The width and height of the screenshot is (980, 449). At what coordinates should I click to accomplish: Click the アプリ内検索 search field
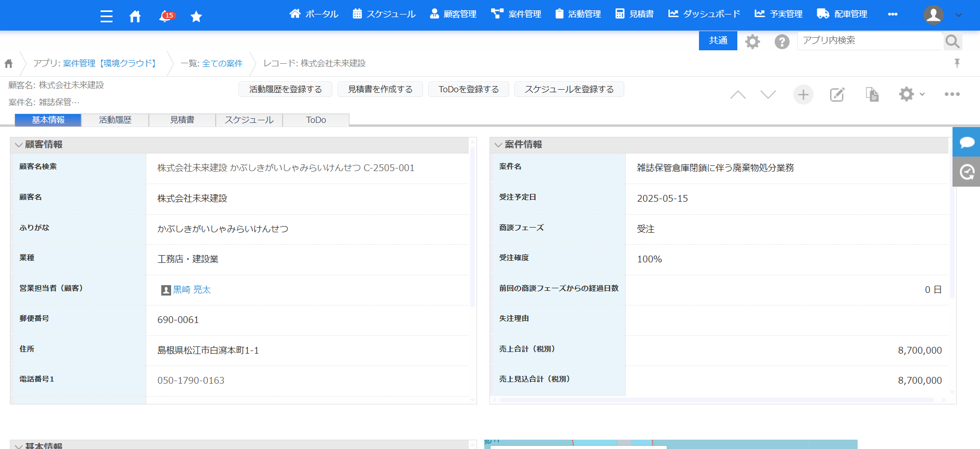[869, 40]
